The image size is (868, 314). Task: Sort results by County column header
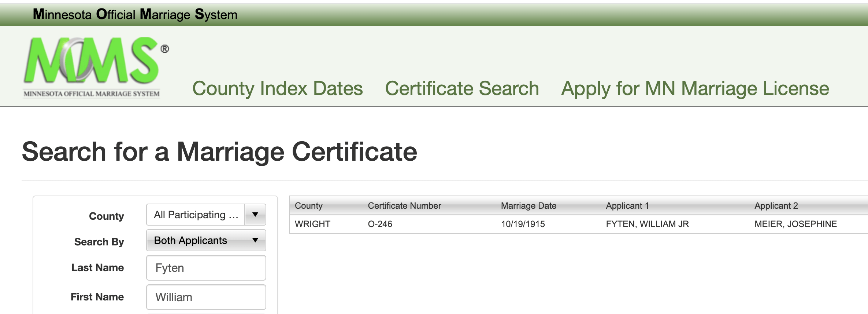308,206
